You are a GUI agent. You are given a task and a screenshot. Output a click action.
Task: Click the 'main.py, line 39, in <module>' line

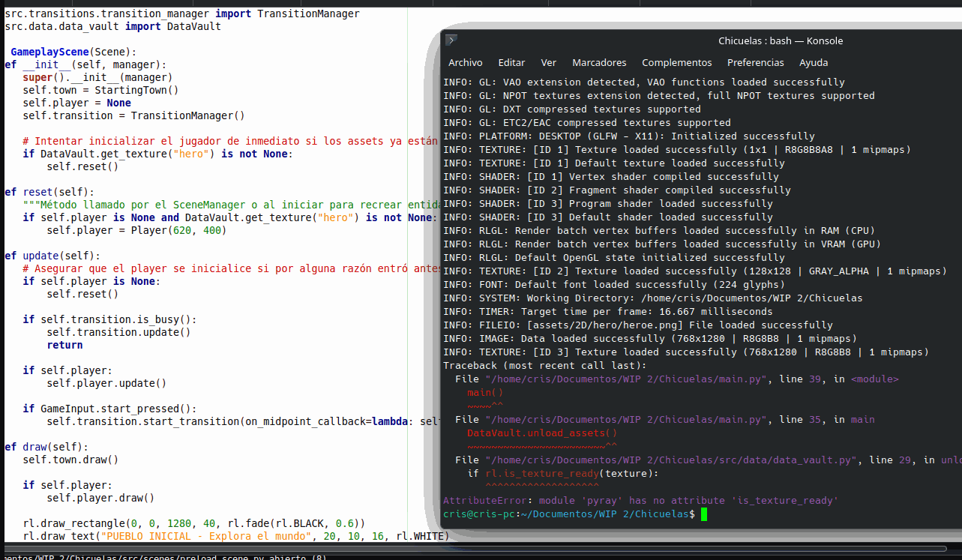tap(677, 379)
